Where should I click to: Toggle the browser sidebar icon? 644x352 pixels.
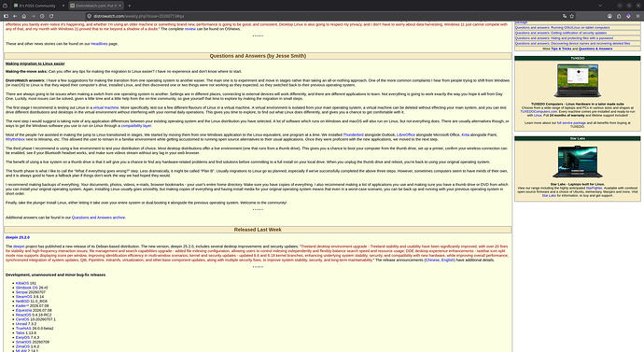[6, 16]
